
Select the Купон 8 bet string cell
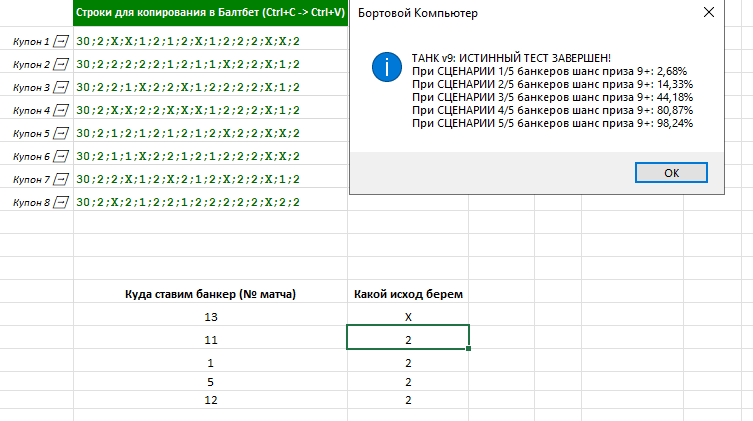coord(210,200)
